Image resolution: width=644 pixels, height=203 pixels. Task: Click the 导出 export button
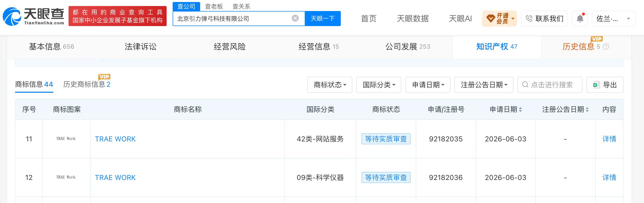click(x=605, y=85)
